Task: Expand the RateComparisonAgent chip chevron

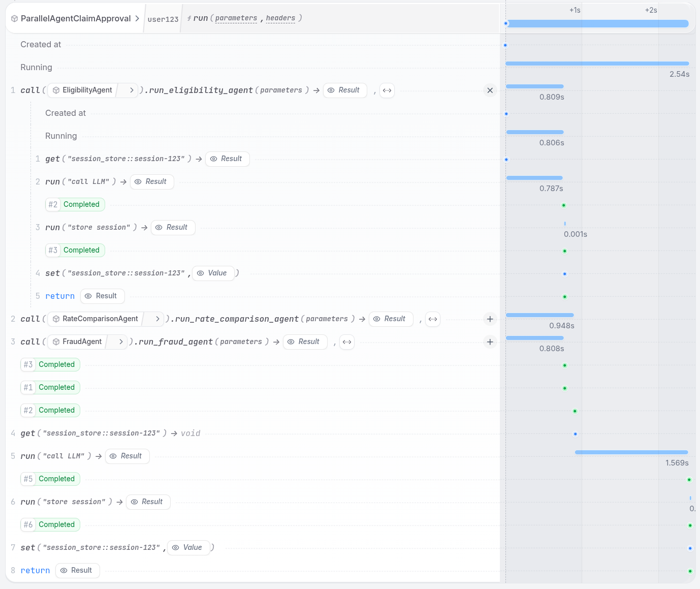Action: point(157,319)
